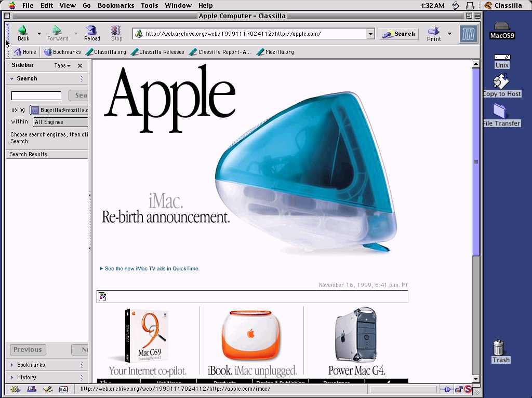This screenshot has height=398, width=532.
Task: Open the Composer icon in status bar
Action: (x=47, y=389)
